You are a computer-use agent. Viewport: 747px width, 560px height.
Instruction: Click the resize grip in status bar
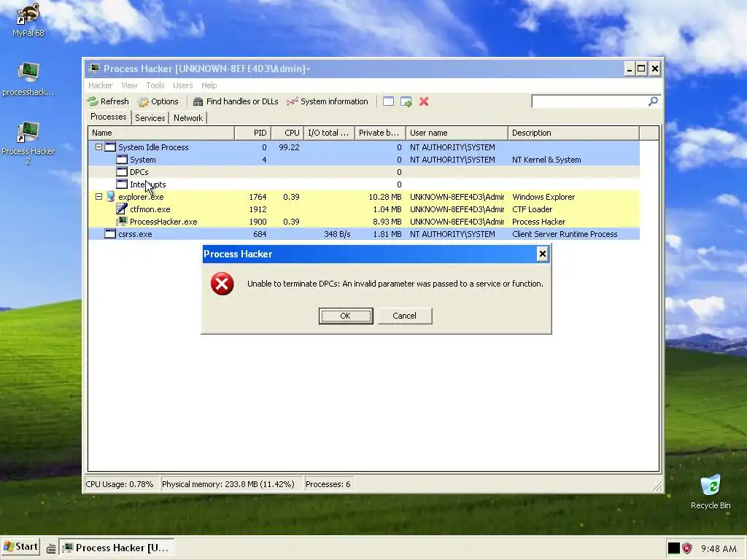[x=657, y=486]
